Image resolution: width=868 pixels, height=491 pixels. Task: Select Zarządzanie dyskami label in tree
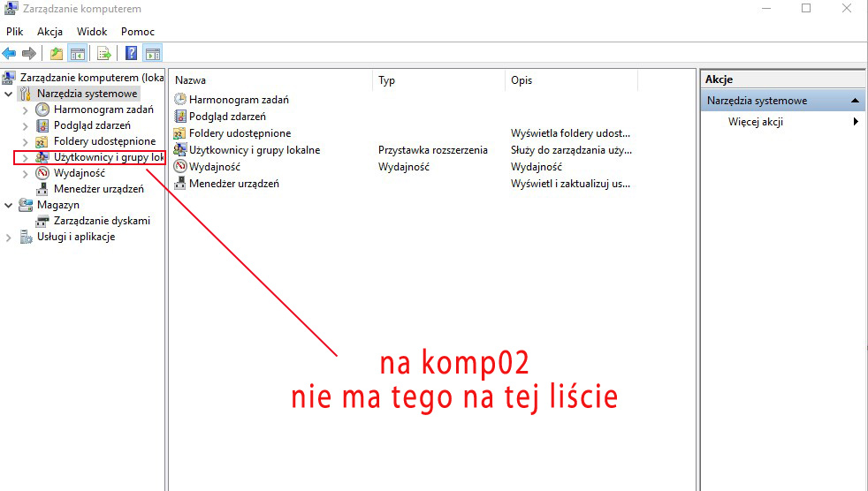click(102, 221)
